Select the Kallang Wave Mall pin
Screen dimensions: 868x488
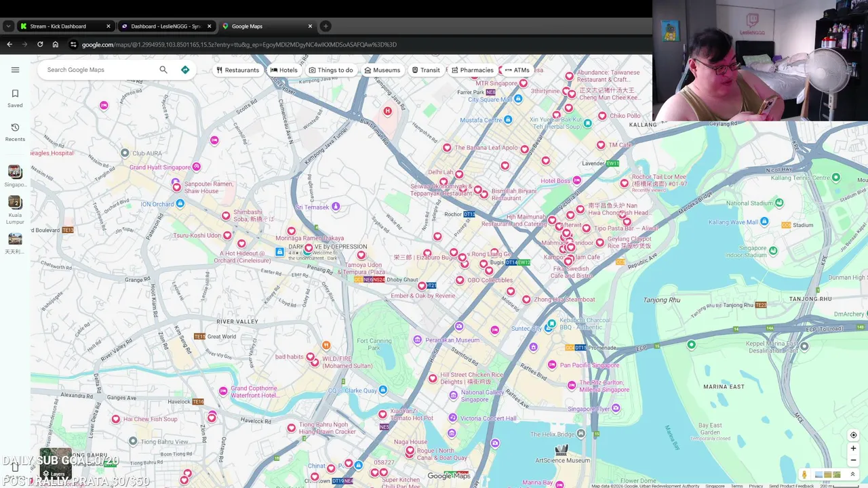(x=764, y=222)
